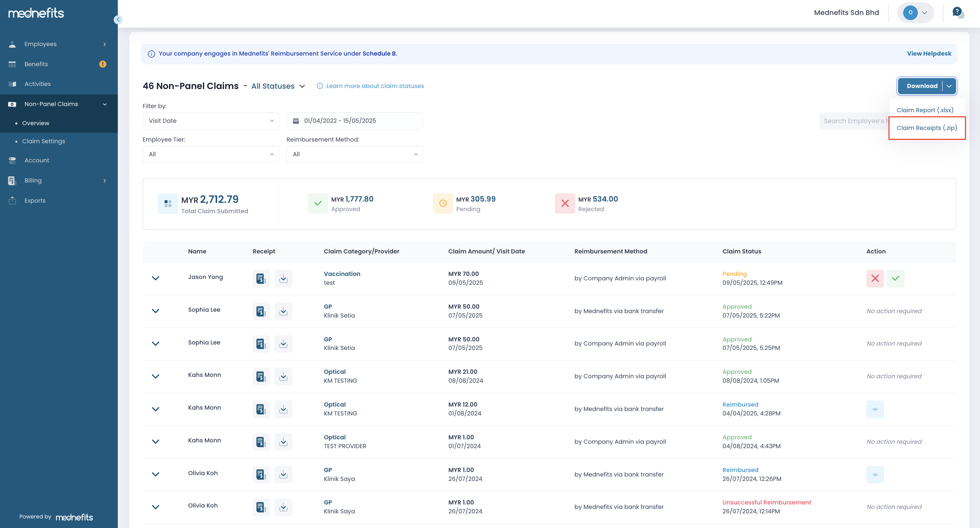This screenshot has height=528, width=980.
Task: Open the help chat icon
Action: [x=957, y=13]
